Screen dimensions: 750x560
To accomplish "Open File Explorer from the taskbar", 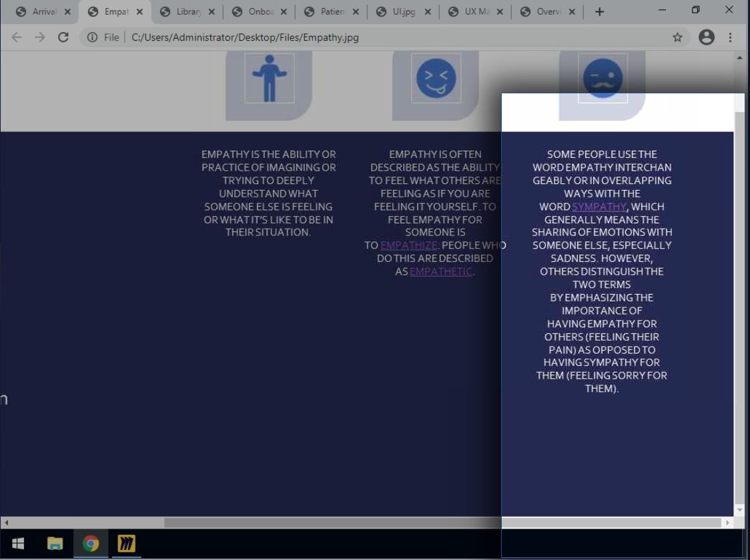I will (x=55, y=543).
